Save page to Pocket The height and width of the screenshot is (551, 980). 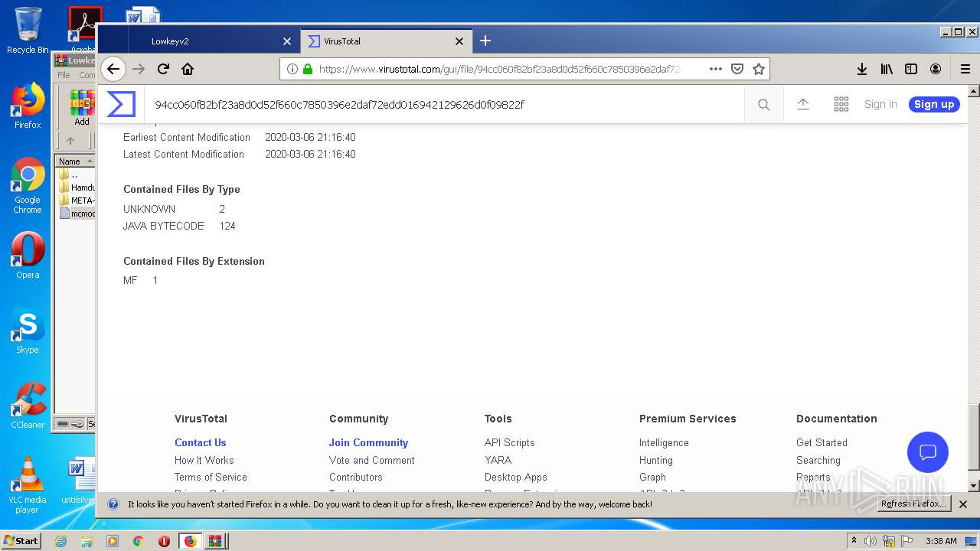pos(737,69)
